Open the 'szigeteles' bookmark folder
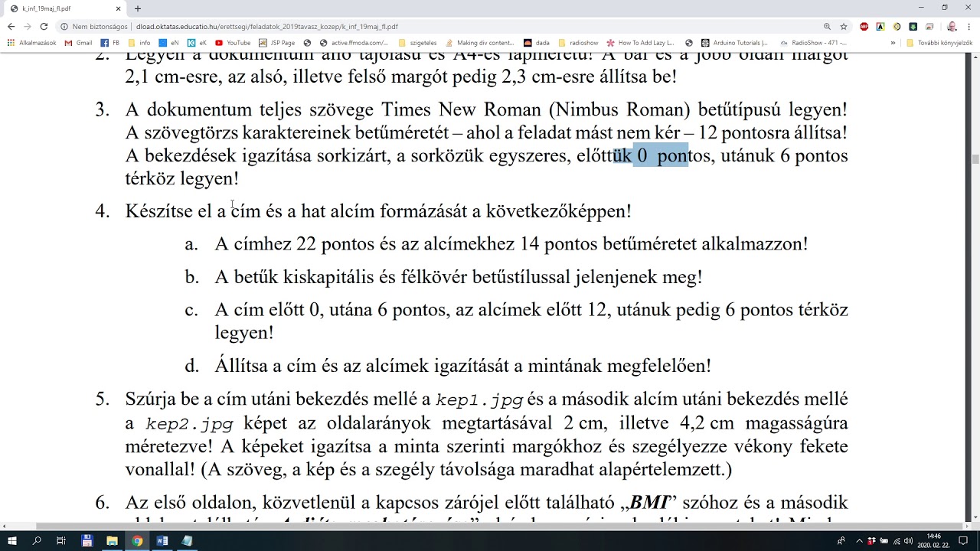The height and width of the screenshot is (551, 980). tap(417, 43)
